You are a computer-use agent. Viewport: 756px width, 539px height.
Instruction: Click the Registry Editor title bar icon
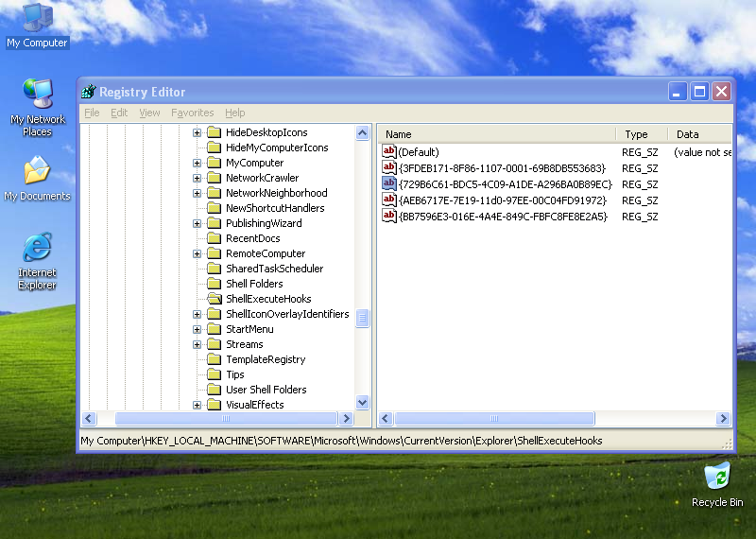(89, 91)
